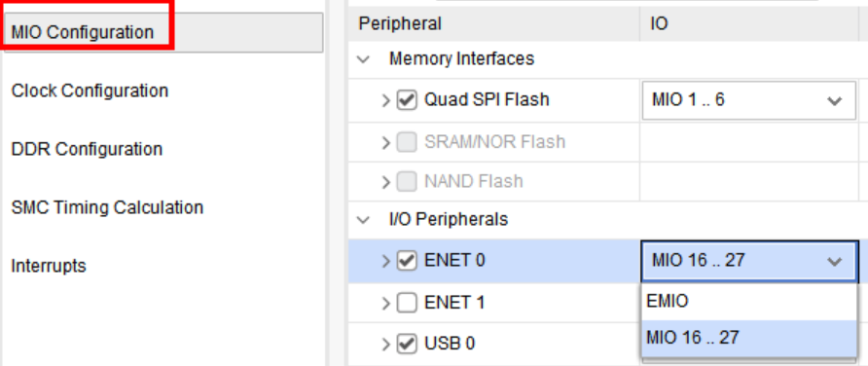Switch to Clock Configuration page
Viewport: 868px width, 366px height.
pos(90,91)
